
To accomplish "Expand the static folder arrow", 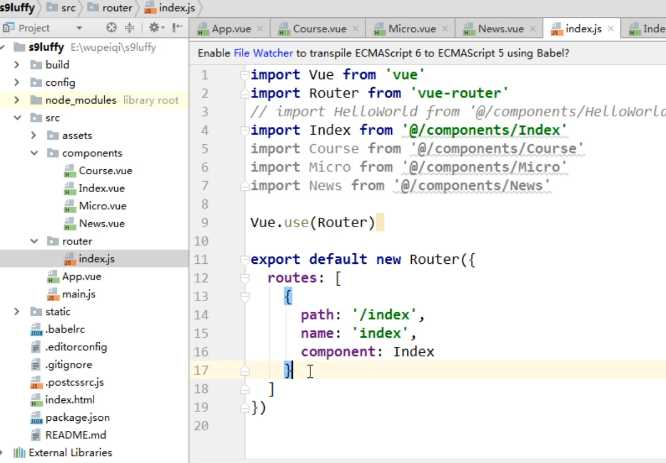I will click(x=17, y=312).
